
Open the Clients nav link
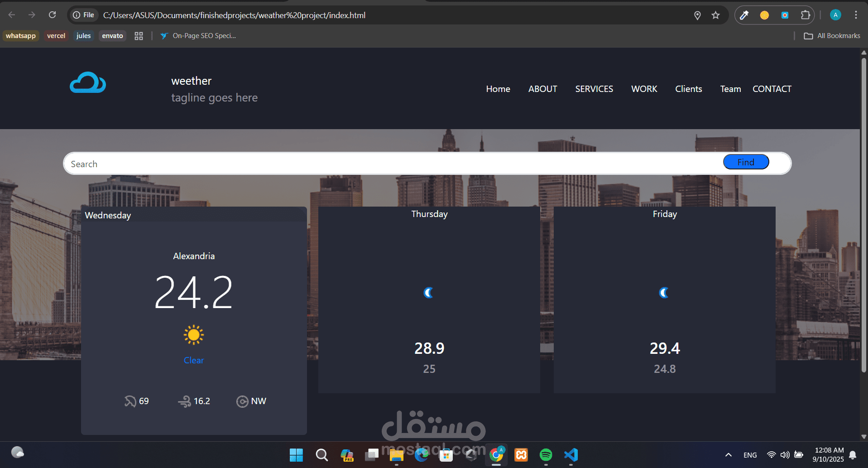pyautogui.click(x=688, y=89)
